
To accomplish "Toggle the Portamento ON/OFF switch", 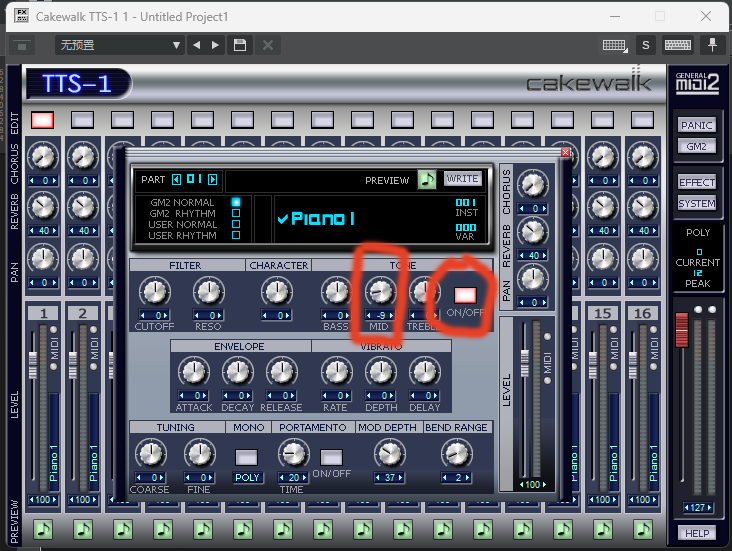I will pos(331,457).
